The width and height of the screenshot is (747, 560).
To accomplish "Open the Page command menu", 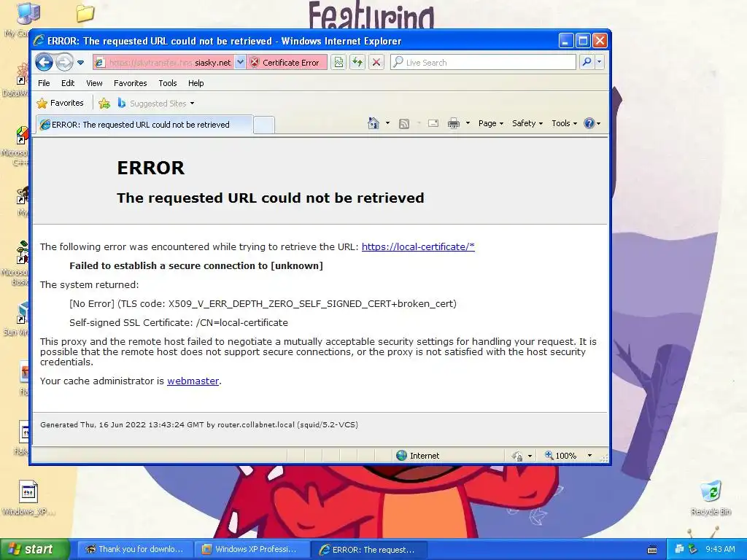I will pyautogui.click(x=491, y=123).
